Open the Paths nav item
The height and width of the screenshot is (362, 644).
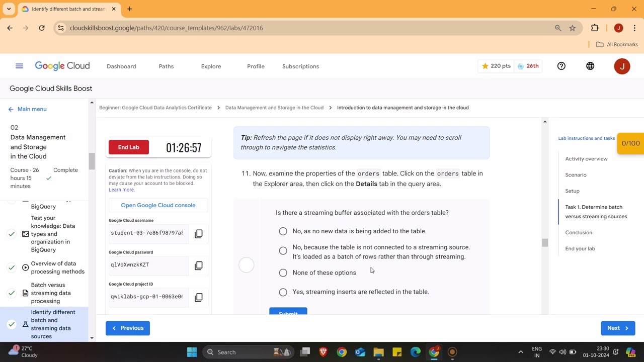[x=166, y=66]
